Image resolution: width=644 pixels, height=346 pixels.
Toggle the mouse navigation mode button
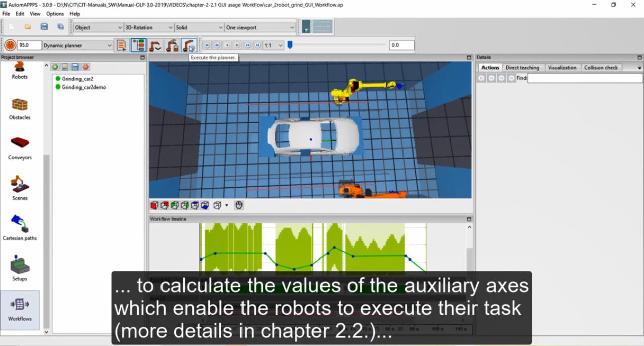239,205
